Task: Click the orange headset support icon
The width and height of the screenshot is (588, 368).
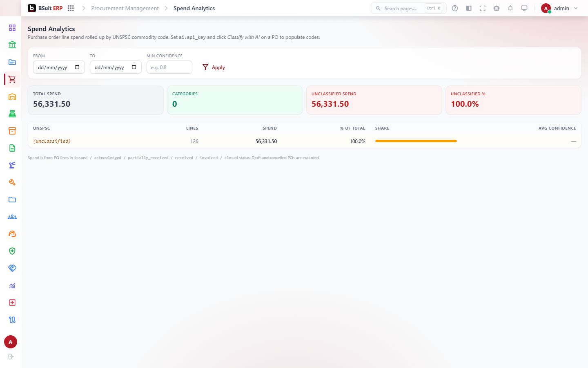Action: pos(12,234)
